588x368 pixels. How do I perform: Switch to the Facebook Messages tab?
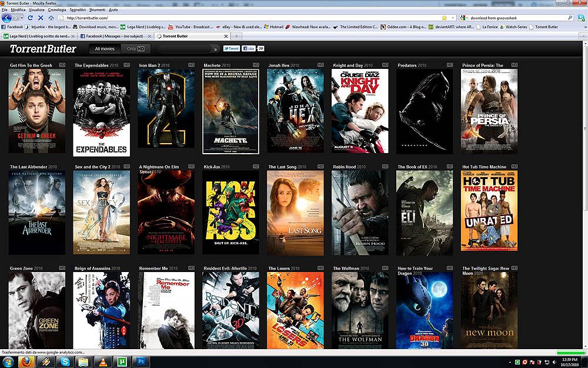click(115, 37)
